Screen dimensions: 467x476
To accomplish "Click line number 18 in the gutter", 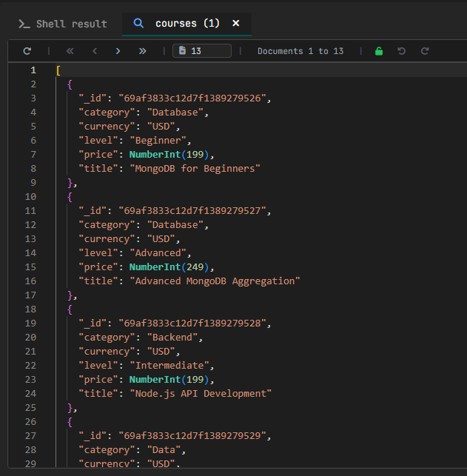I will click(30, 309).
